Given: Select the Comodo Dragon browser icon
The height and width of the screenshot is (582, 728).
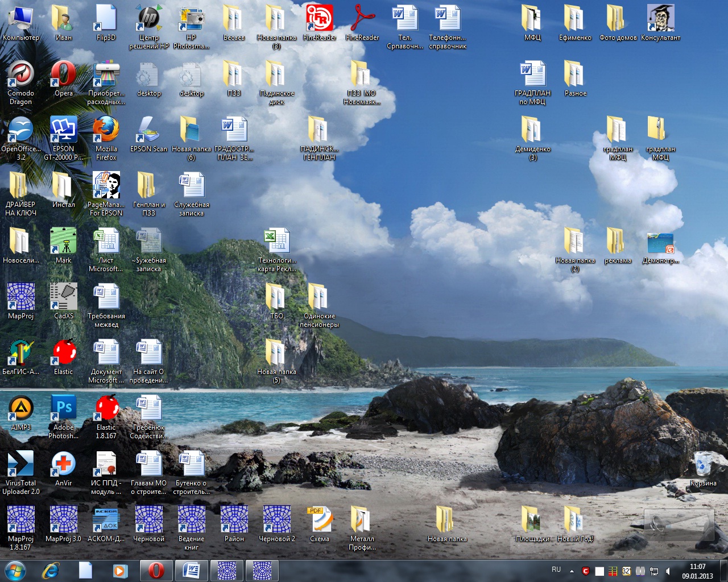Looking at the screenshot, I should 20,75.
